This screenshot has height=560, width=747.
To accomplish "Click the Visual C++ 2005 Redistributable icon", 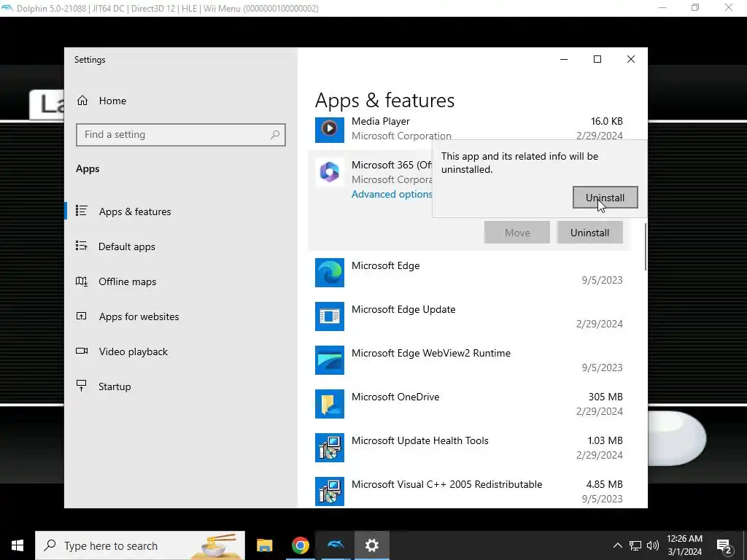I will [329, 491].
